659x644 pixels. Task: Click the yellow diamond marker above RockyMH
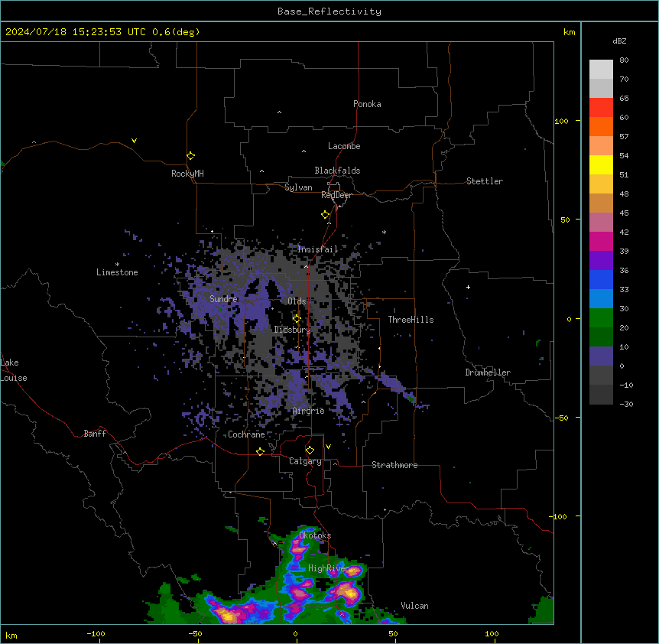point(190,156)
